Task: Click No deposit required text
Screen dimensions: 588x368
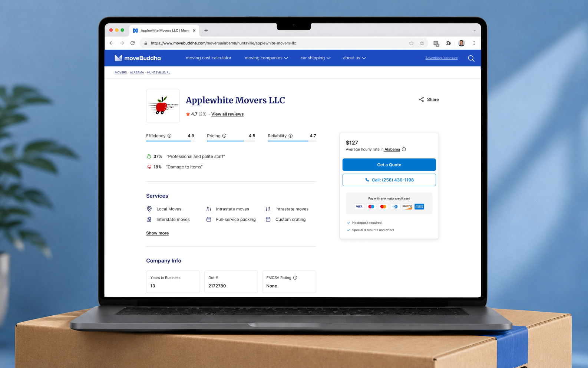Action: point(367,223)
